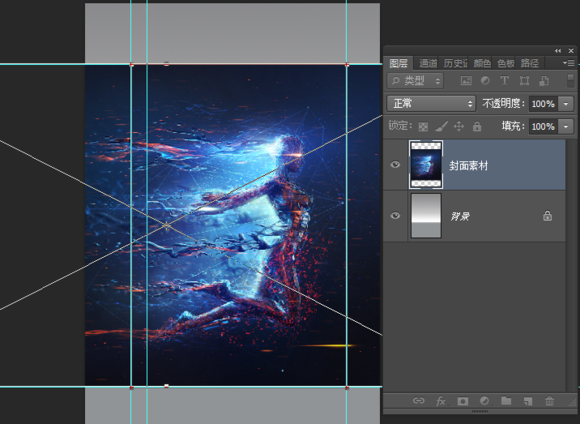
Task: Click the 填充 100% value field
Action: click(543, 127)
